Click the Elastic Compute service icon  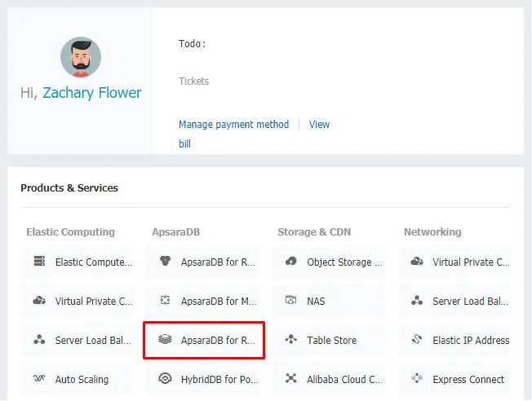39,262
